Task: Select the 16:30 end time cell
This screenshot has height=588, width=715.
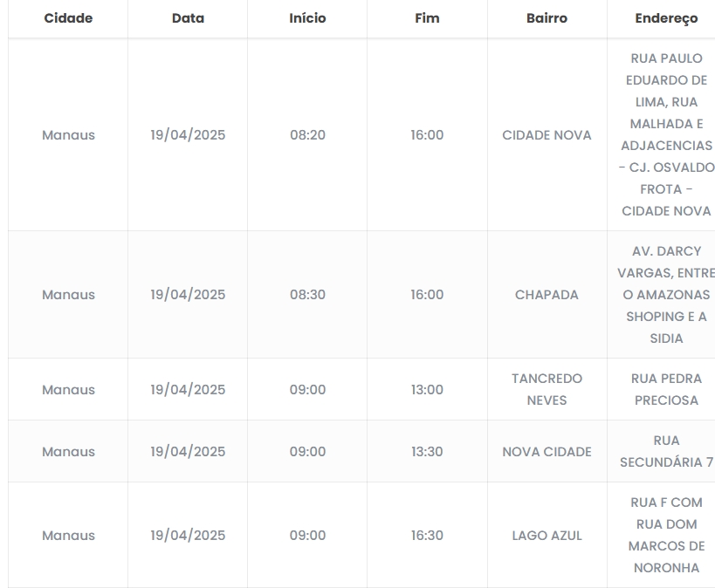Action: click(427, 536)
